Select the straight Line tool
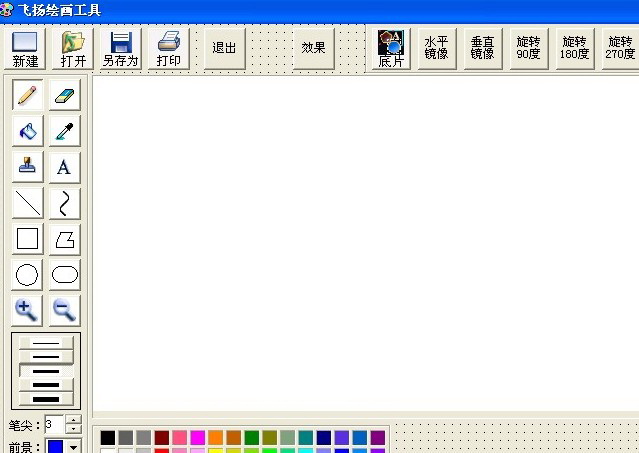 point(27,203)
